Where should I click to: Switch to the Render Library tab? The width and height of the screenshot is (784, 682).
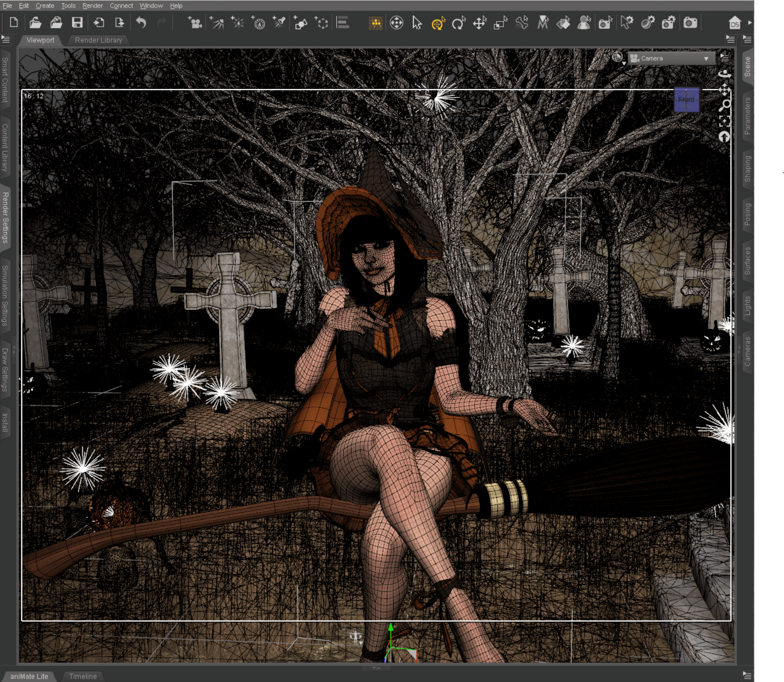[x=98, y=40]
